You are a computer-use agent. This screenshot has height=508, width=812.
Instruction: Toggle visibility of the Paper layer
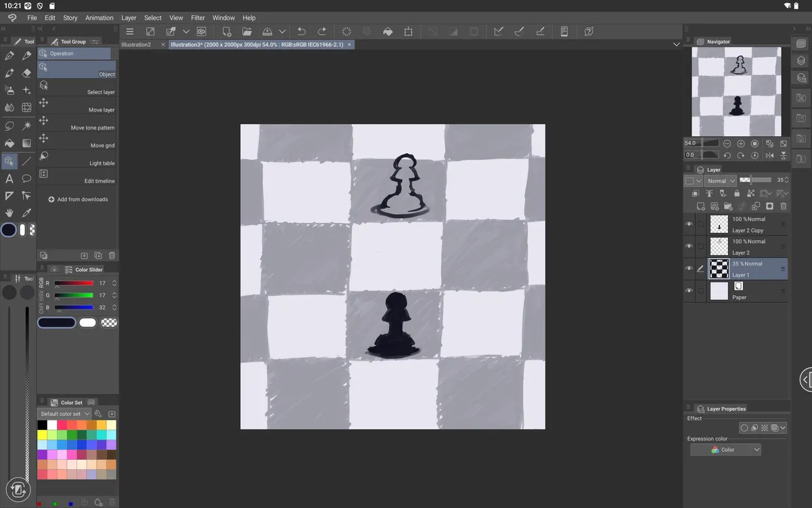pos(689,291)
